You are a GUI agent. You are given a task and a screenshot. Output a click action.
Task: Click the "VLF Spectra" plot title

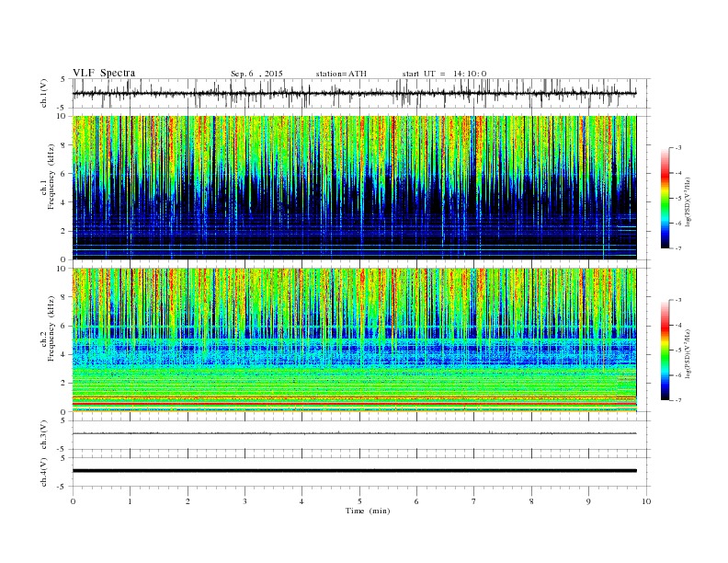(x=104, y=73)
